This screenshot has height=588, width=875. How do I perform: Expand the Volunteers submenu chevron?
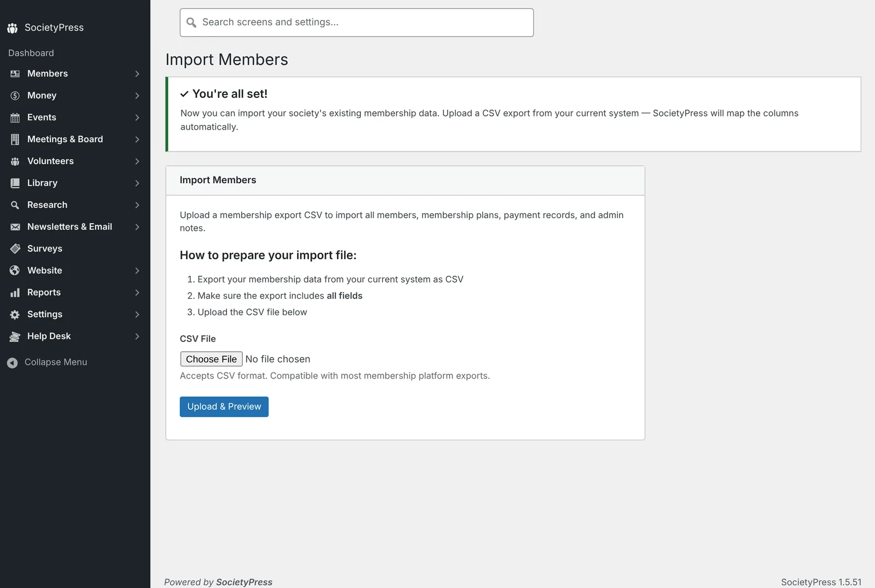pyautogui.click(x=137, y=161)
